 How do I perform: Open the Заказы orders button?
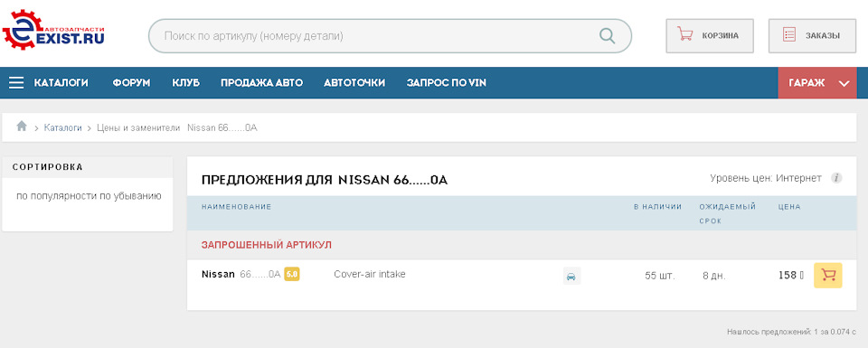[812, 36]
